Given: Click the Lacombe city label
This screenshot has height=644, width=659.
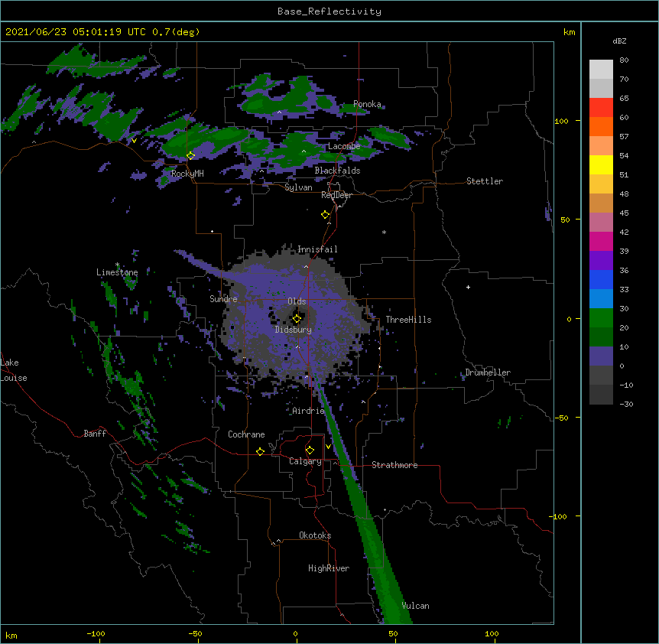Looking at the screenshot, I should click(x=344, y=146).
